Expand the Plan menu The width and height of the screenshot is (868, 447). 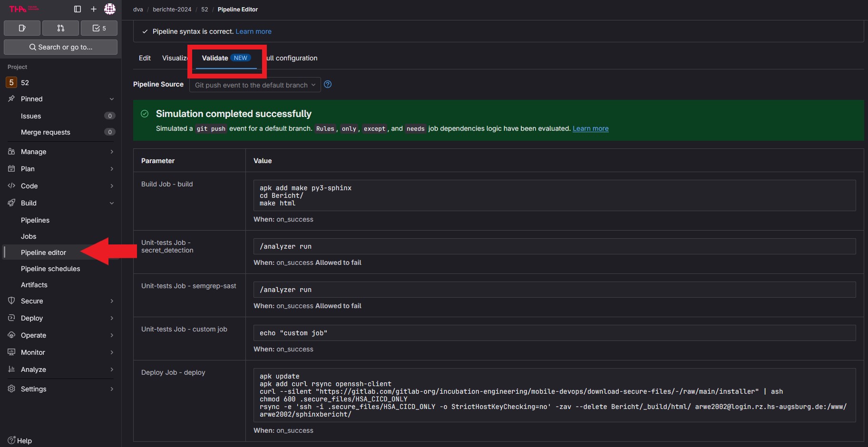click(61, 169)
